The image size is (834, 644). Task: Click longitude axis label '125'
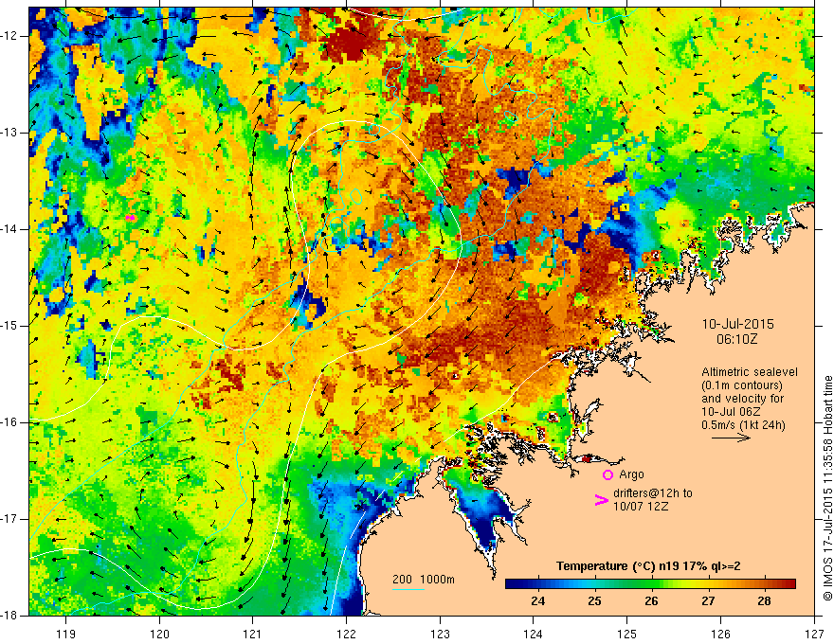[627, 634]
